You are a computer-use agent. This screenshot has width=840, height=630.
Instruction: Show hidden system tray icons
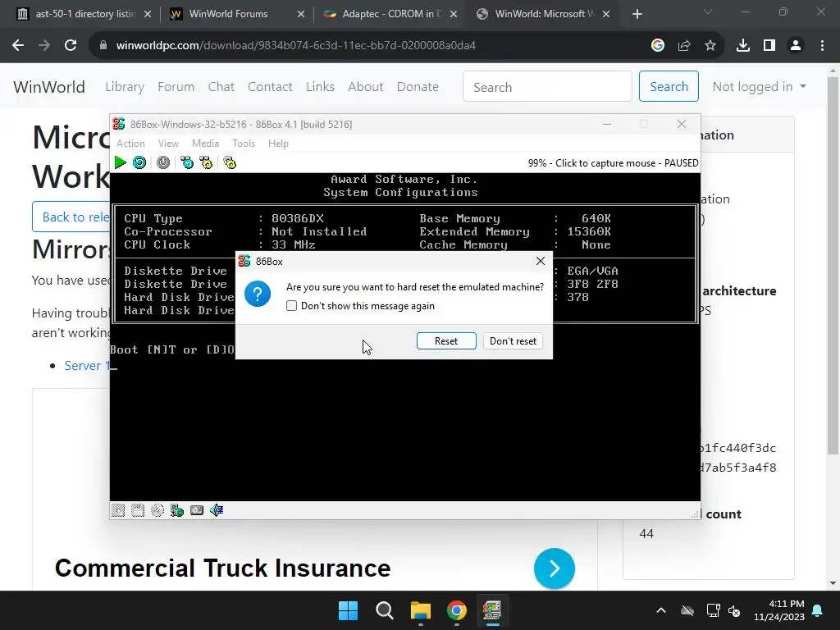[661, 610]
